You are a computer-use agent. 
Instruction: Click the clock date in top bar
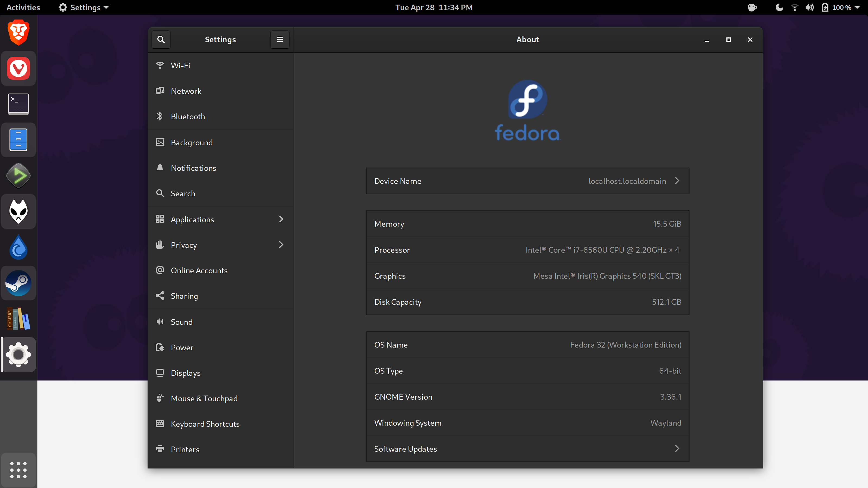(434, 7)
